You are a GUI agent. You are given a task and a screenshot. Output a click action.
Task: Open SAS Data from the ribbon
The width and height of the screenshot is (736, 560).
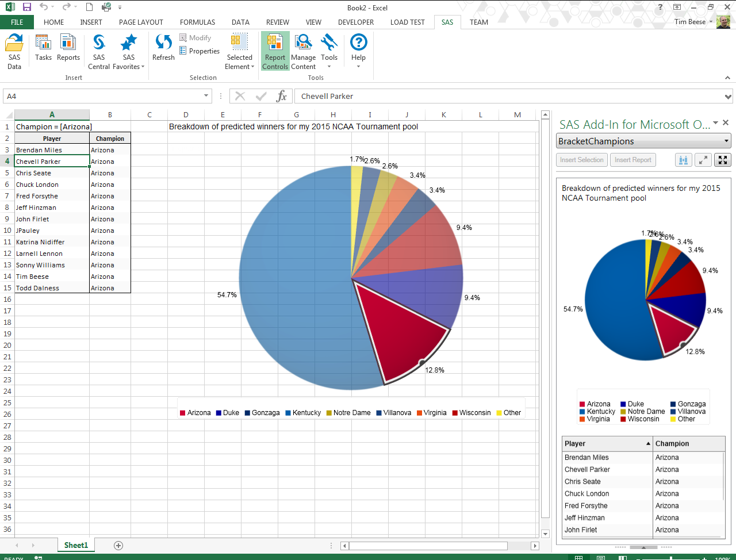[x=14, y=52]
